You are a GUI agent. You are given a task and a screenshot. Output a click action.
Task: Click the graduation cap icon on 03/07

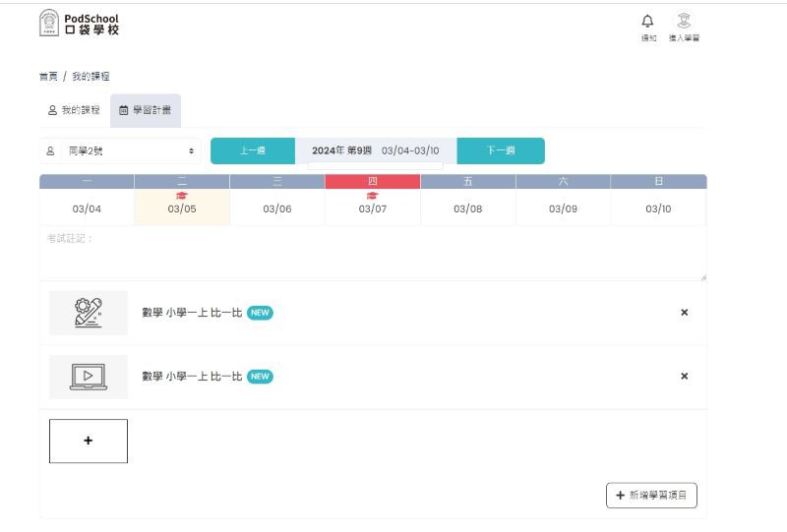(x=372, y=196)
